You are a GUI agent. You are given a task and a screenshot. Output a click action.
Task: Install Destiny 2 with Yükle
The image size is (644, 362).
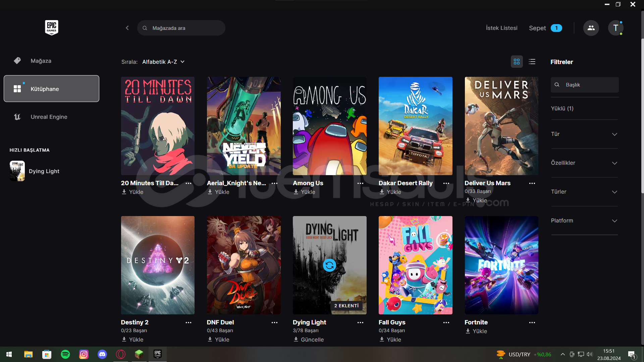tap(132, 340)
